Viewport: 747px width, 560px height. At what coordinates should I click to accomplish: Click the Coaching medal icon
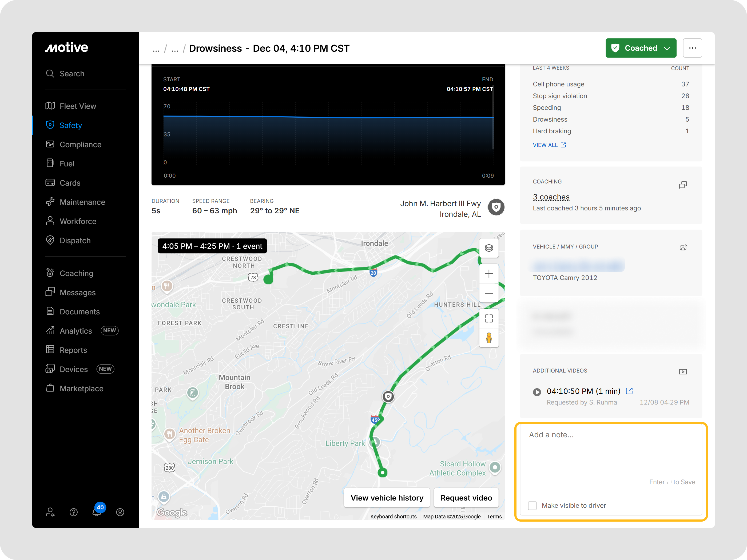coord(50,273)
